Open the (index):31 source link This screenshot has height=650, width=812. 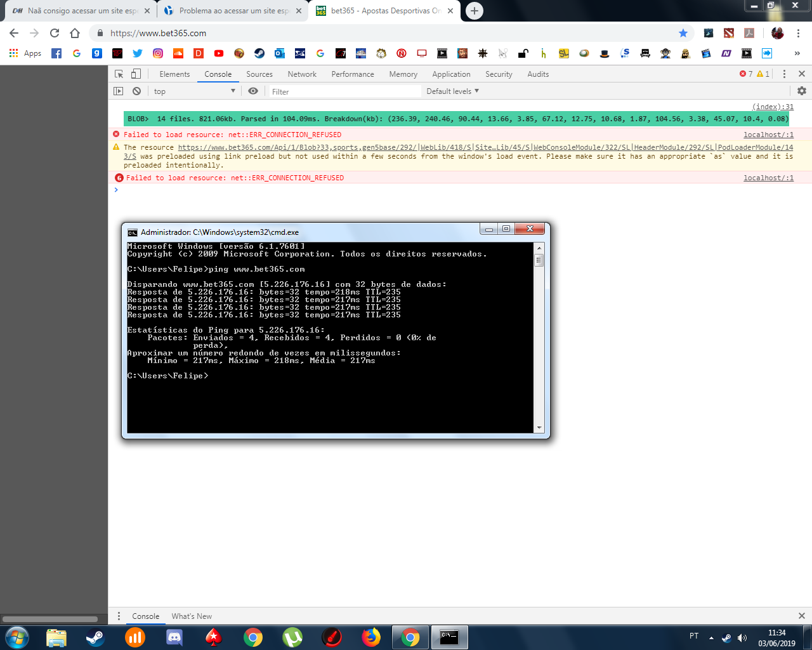773,107
